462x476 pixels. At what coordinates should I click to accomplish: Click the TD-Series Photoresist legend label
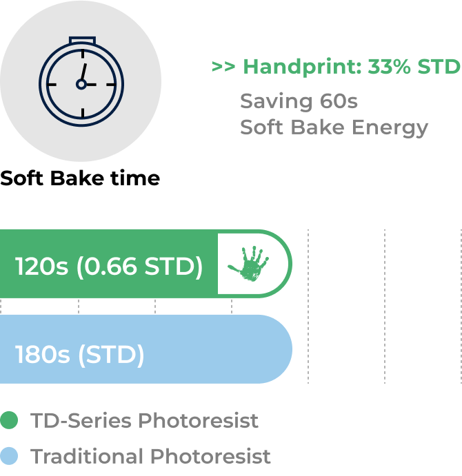[144, 420]
